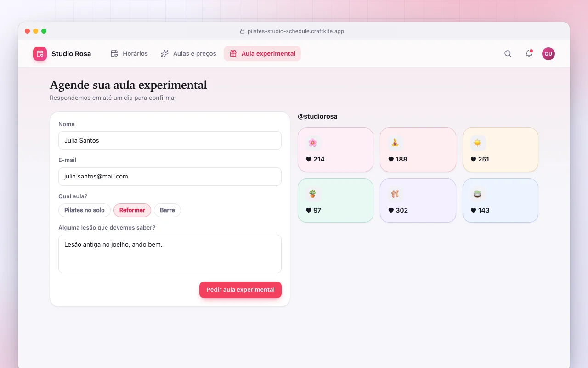Select the Reformer class option
Viewport: 588px width, 368px height.
click(x=132, y=210)
